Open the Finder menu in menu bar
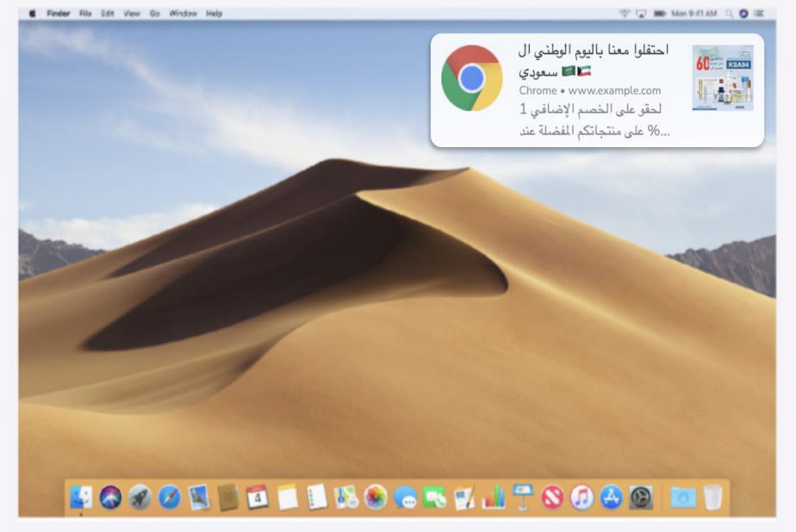 [59, 13]
